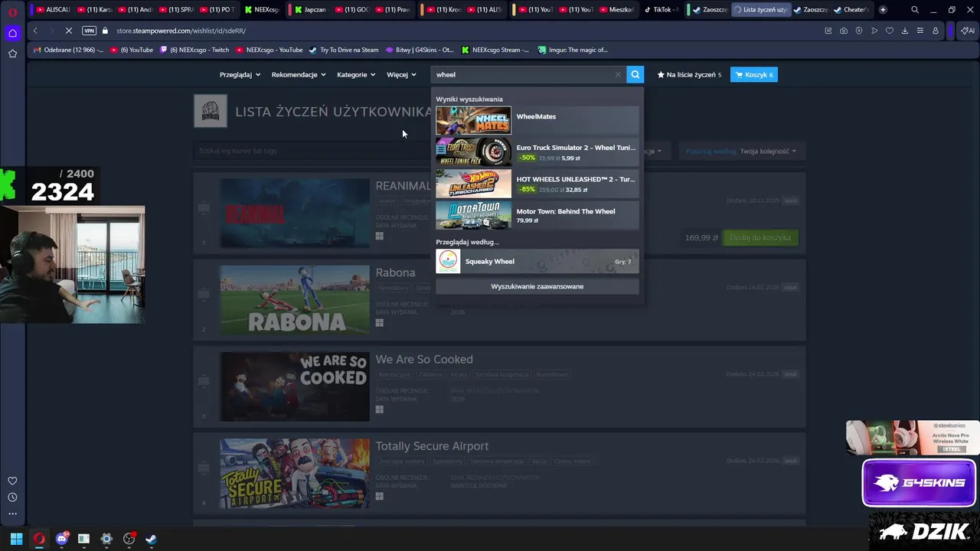
Task: Click Wyszukiwanie zaawansowane button
Action: 537,286
